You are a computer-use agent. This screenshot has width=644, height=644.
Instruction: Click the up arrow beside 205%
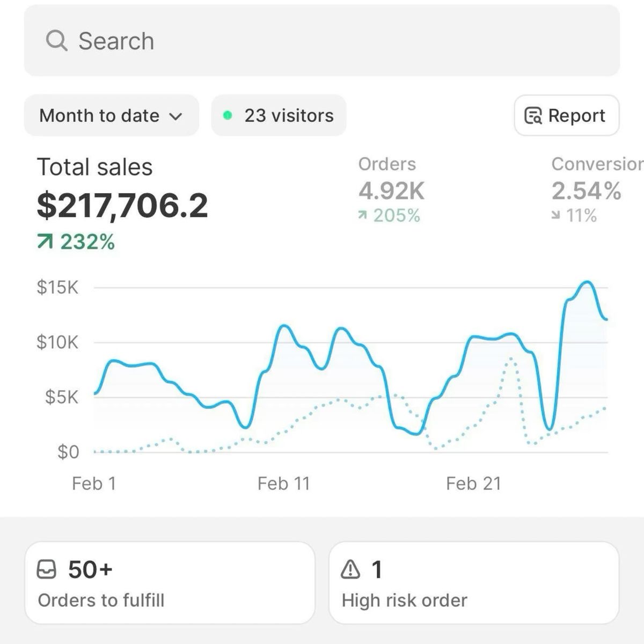pos(363,216)
